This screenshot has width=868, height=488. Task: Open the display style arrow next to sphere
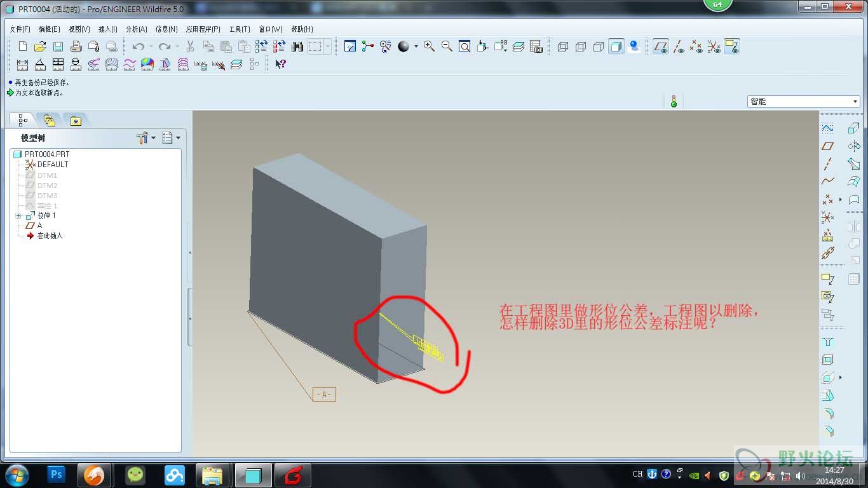(416, 46)
